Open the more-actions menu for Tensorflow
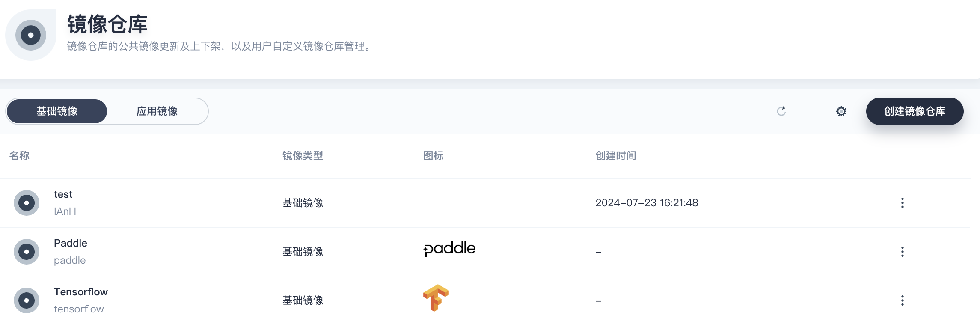This screenshot has height=321, width=980. click(x=902, y=300)
